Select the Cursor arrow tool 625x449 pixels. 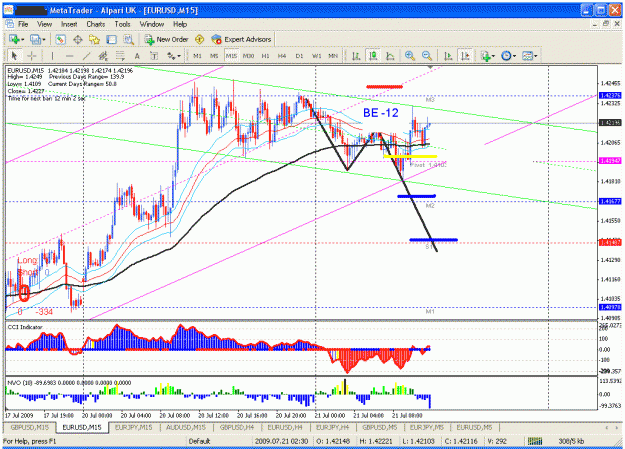click(x=15, y=56)
